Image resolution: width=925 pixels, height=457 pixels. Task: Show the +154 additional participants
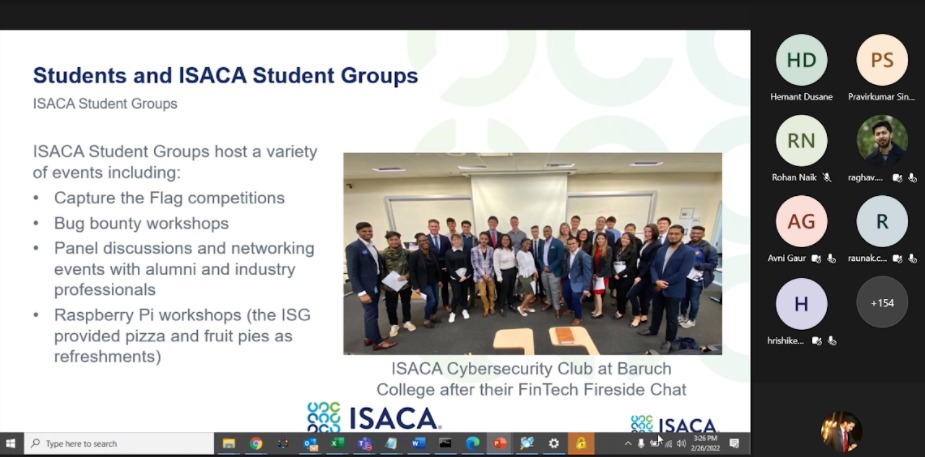point(882,303)
